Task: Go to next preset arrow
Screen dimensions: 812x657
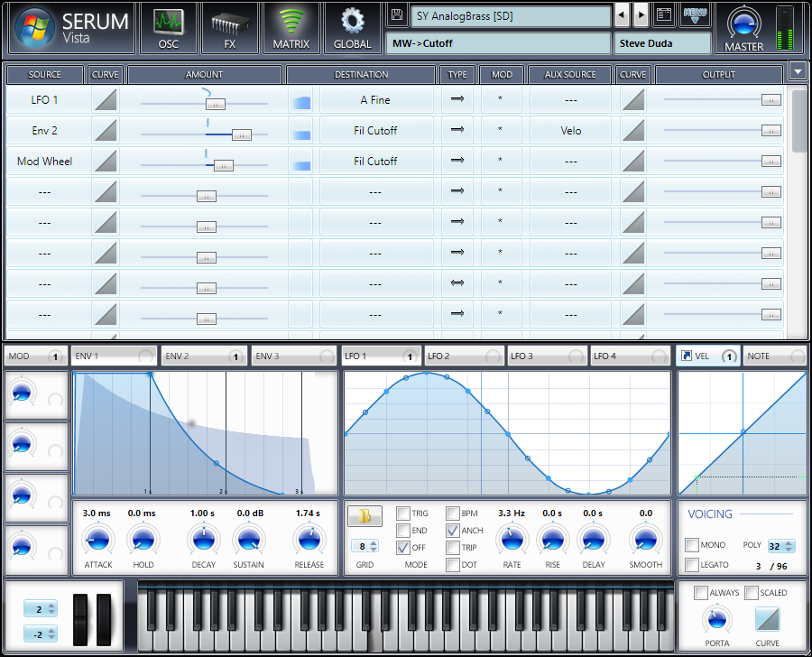Action: click(641, 15)
